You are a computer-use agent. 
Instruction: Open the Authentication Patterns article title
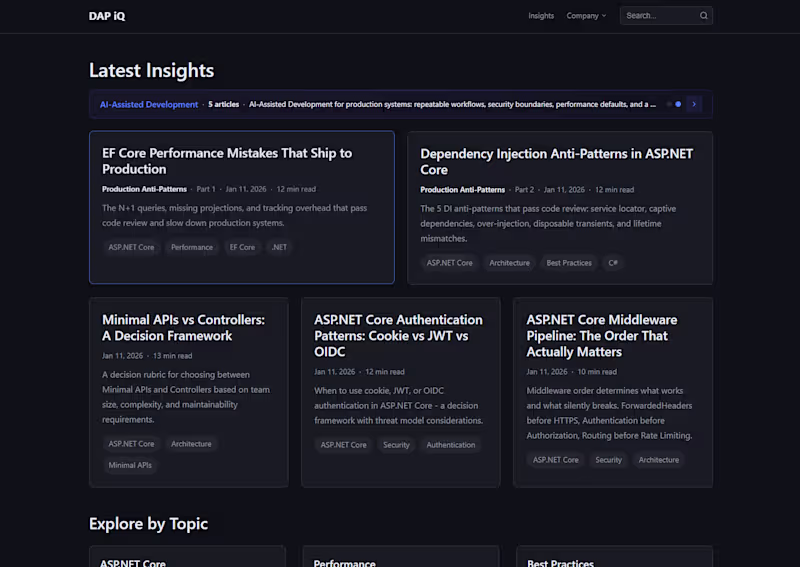click(x=398, y=336)
